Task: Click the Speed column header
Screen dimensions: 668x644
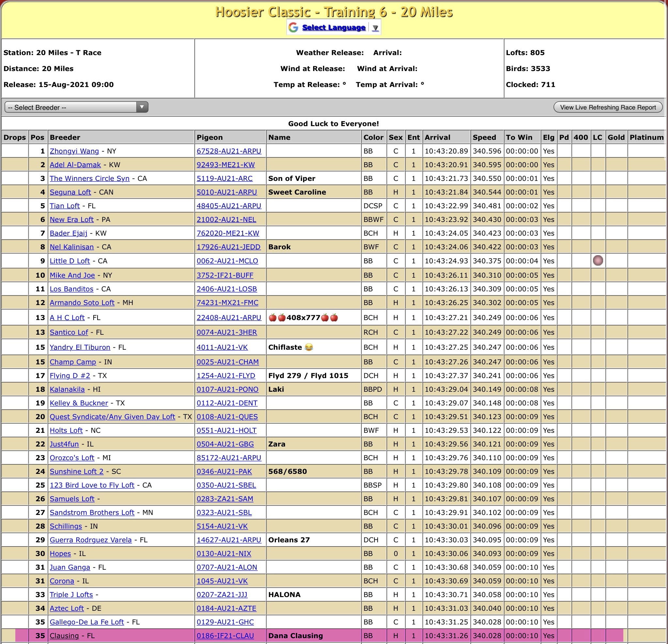Action: click(484, 137)
